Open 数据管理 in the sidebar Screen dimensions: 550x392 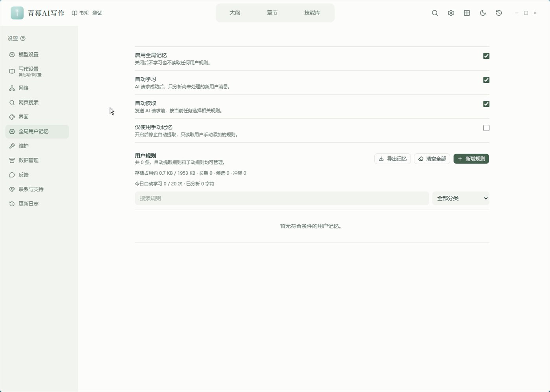tap(37, 160)
